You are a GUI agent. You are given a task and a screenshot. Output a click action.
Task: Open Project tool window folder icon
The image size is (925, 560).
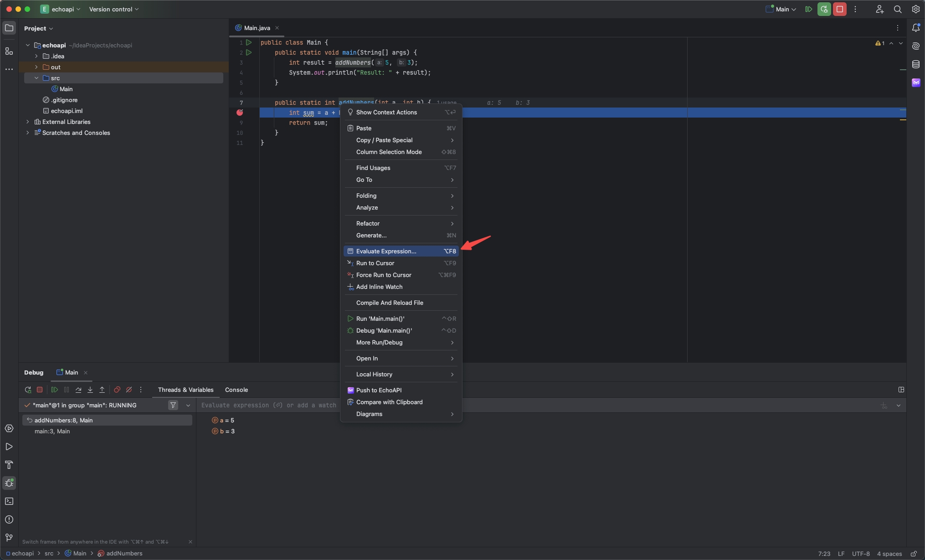click(x=9, y=28)
